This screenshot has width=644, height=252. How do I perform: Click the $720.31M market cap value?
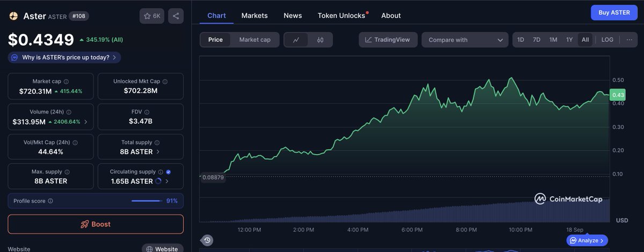(x=35, y=91)
